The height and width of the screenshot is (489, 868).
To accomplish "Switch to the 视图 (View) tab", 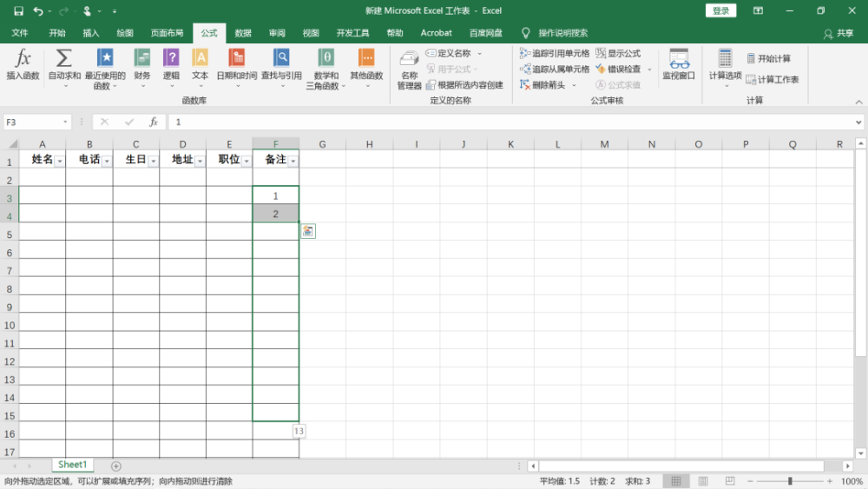I will pos(311,33).
